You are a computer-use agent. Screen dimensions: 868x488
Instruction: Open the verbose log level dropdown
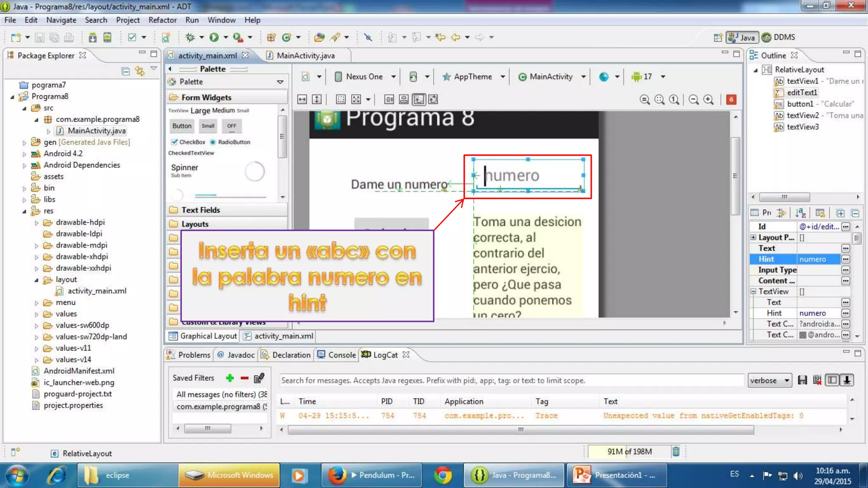770,380
